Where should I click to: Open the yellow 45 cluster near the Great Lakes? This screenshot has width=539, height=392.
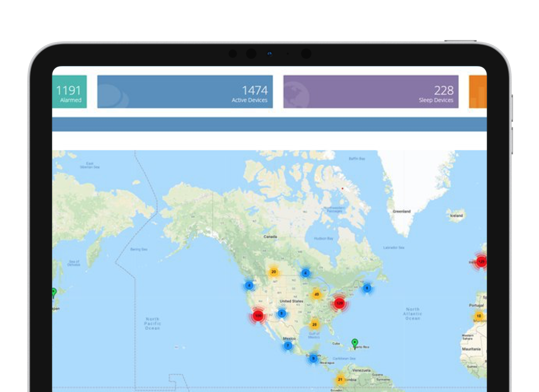click(317, 295)
